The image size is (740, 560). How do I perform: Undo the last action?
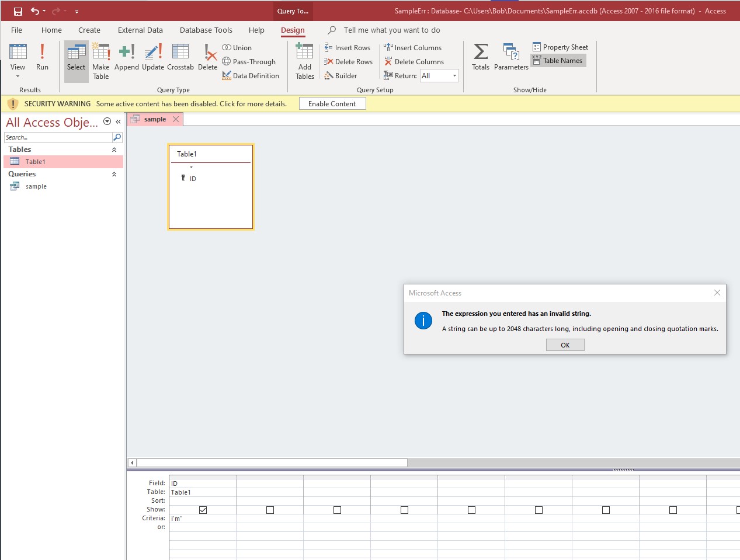(x=35, y=11)
